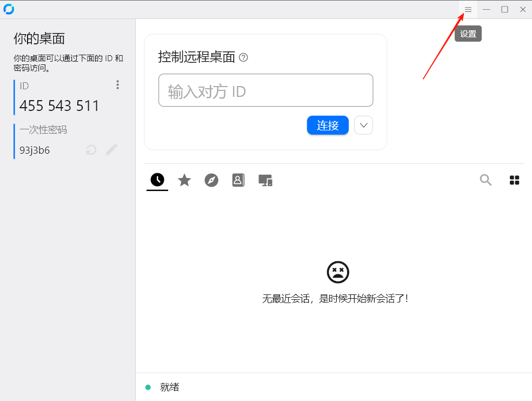Select the ID number 455 543 511
Image resolution: width=532 pixels, height=401 pixels.
pos(59,106)
